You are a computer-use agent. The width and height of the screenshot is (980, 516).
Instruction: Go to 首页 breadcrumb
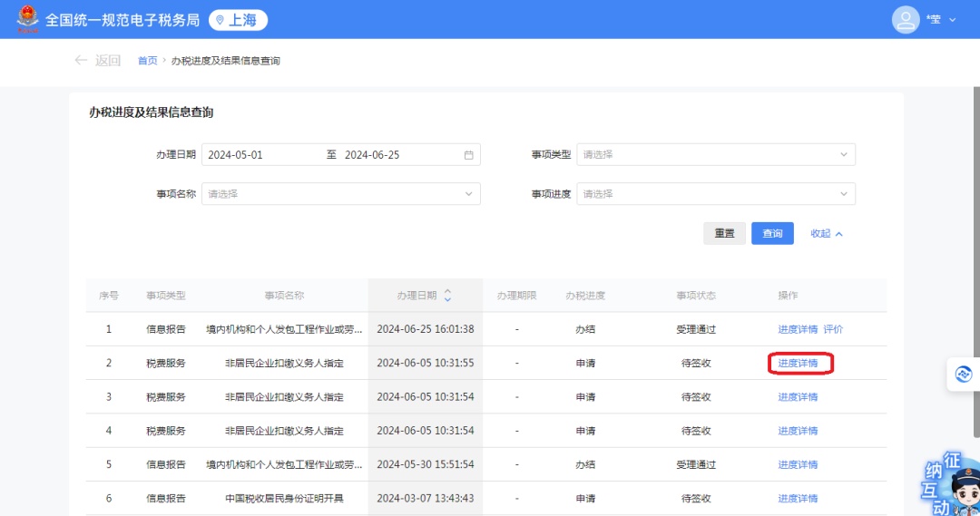tap(147, 61)
